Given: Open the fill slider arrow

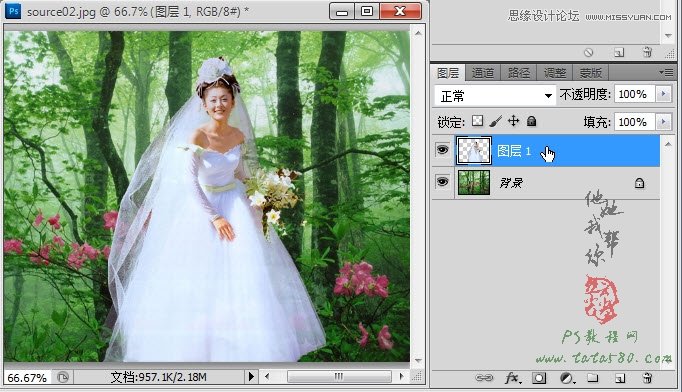Looking at the screenshot, I should point(664,122).
